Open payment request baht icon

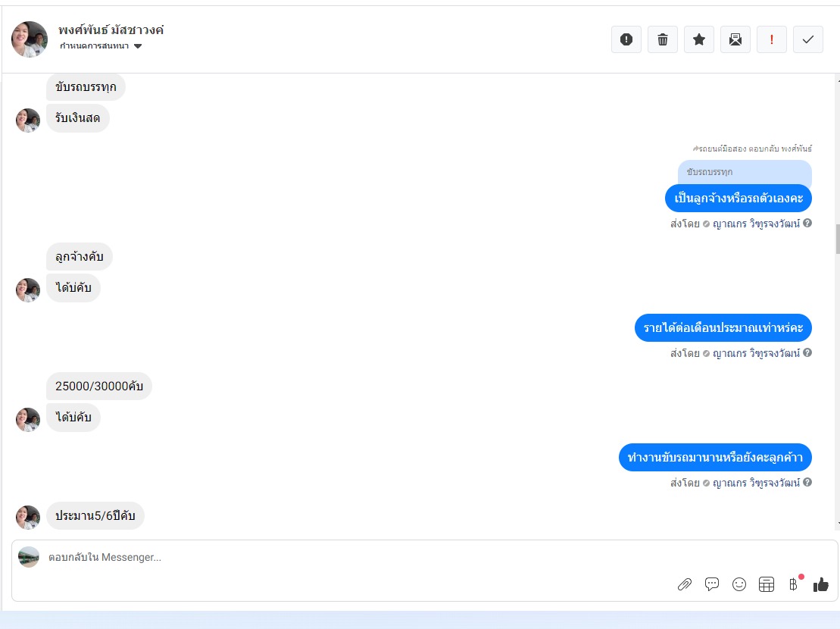coord(793,584)
